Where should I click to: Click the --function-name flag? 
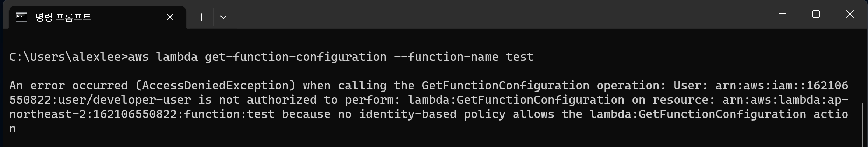446,57
